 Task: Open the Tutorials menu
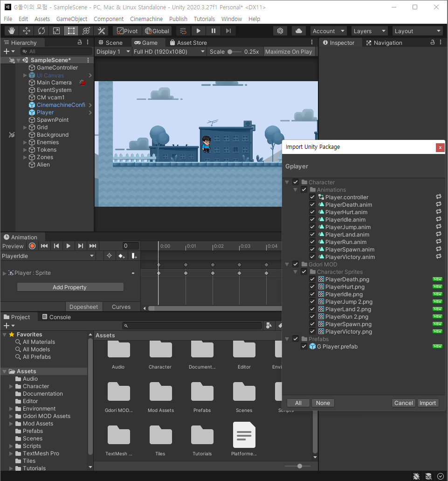tap(204, 19)
